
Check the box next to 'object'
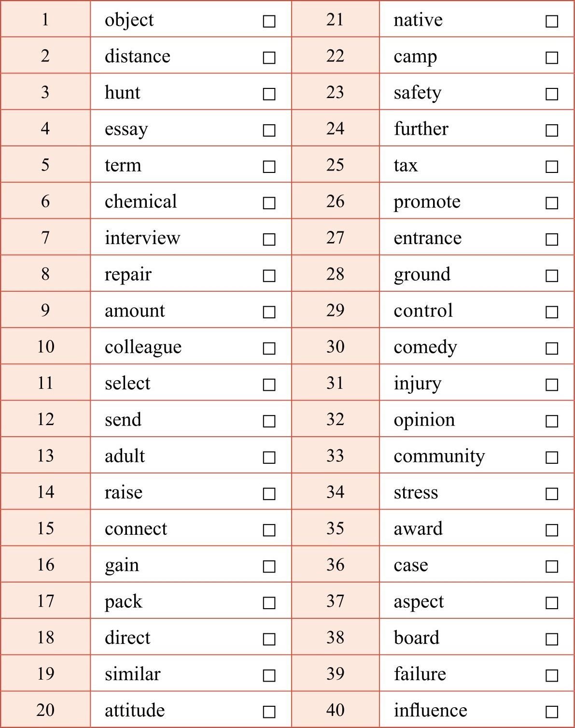(x=269, y=21)
